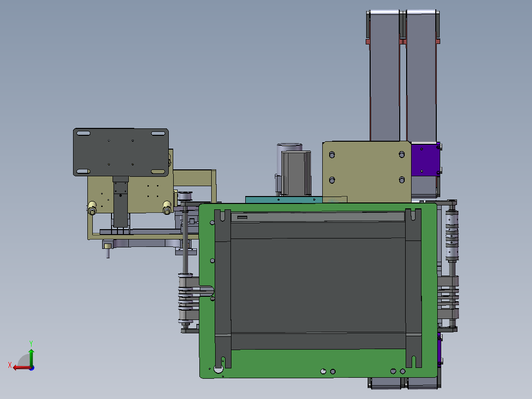Select the silver shaft coupling on right side

point(452,236)
